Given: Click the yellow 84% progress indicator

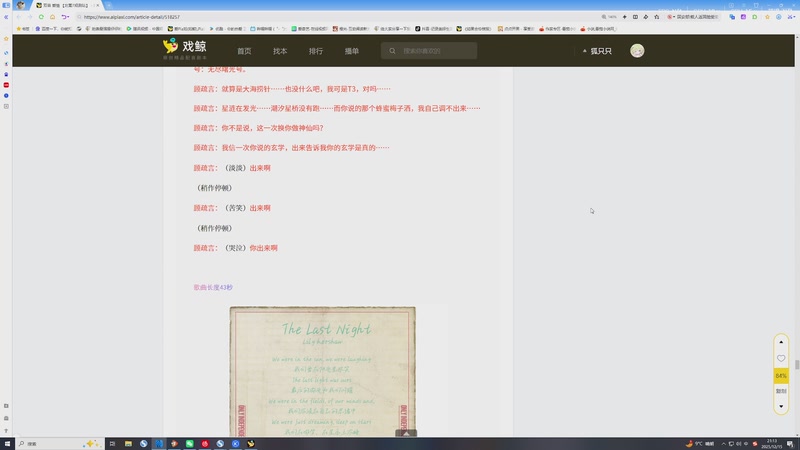Looking at the screenshot, I should (781, 376).
